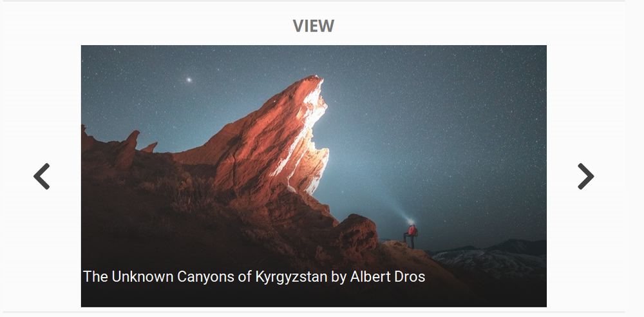This screenshot has height=317, width=644.
Task: Open the Unknown Canyons of Kyrgyzstan caption
Action: [254, 276]
